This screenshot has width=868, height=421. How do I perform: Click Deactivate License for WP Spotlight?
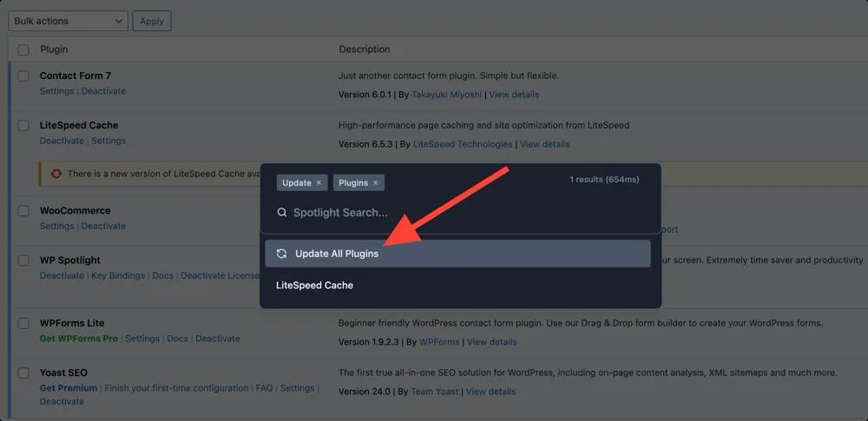click(x=220, y=275)
